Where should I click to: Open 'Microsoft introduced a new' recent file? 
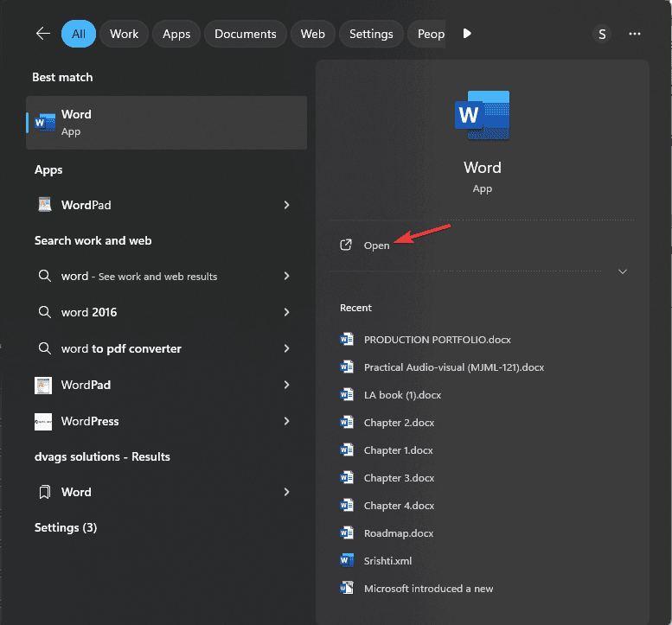coord(429,589)
